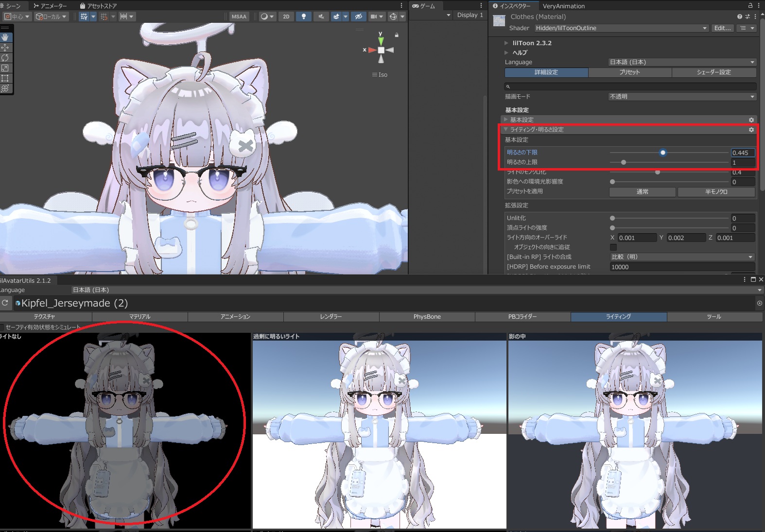The height and width of the screenshot is (532, 765).
Task: Open the material help question-mark icon
Action: (740, 17)
